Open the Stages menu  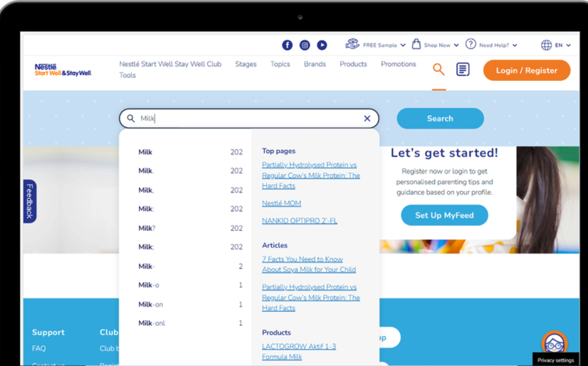click(x=246, y=64)
